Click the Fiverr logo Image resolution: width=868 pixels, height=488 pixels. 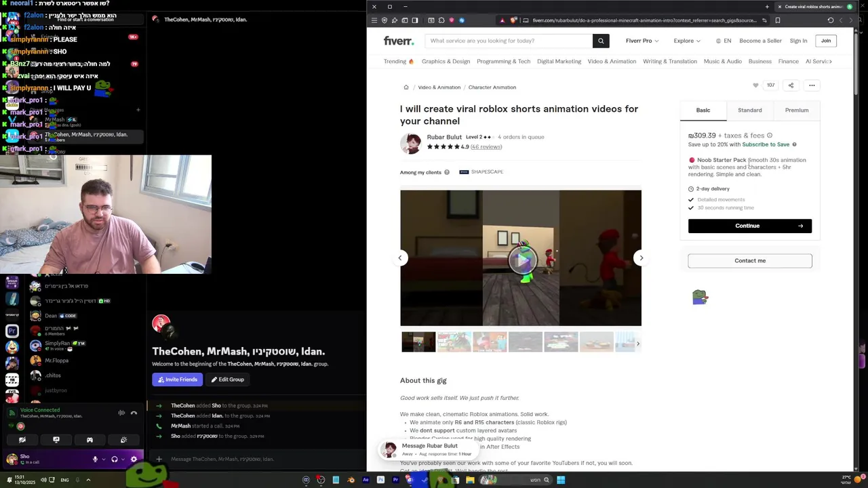point(399,41)
